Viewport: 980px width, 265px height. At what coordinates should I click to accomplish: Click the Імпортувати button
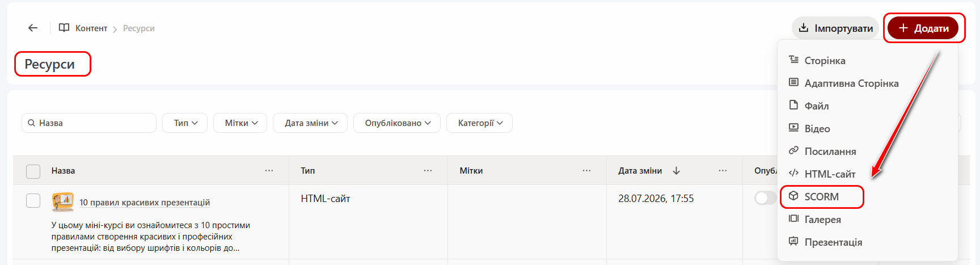(835, 28)
